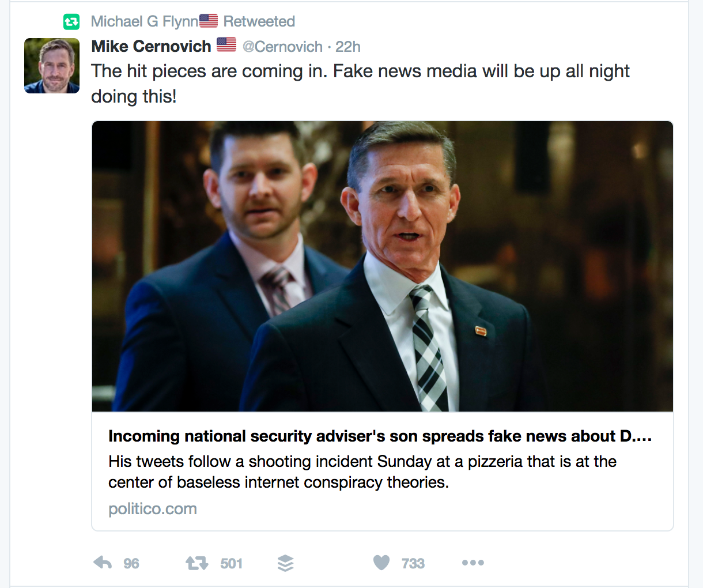Open Michael G Flynn's profile link
Screen dimensions: 703x588
click(144, 21)
